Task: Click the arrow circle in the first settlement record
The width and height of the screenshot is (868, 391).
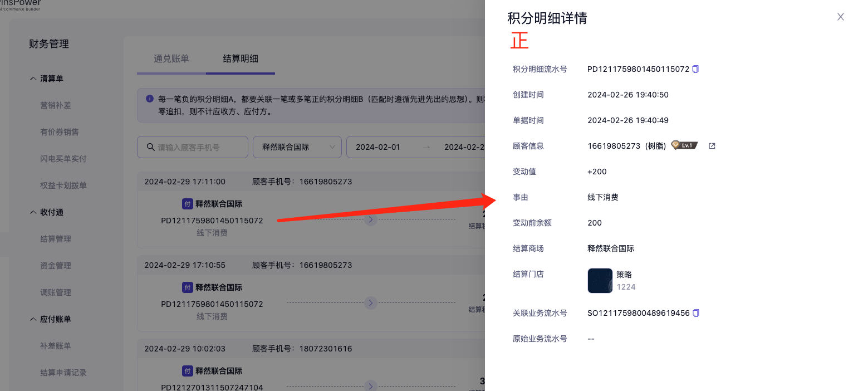Action: tap(371, 219)
